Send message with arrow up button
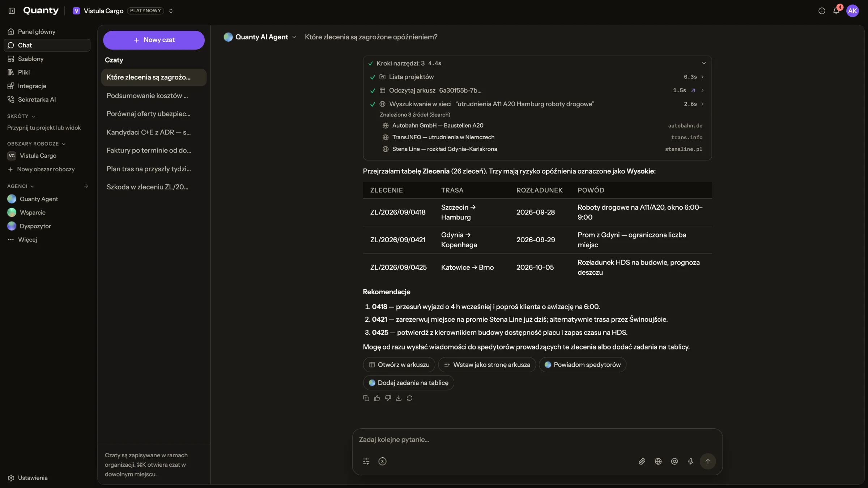This screenshot has height=488, width=868. point(708,461)
